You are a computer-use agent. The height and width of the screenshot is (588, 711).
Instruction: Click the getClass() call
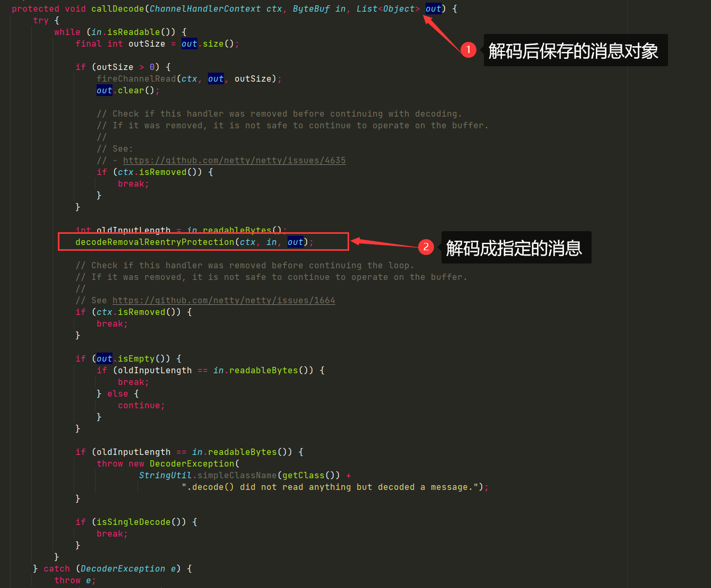[308, 475]
